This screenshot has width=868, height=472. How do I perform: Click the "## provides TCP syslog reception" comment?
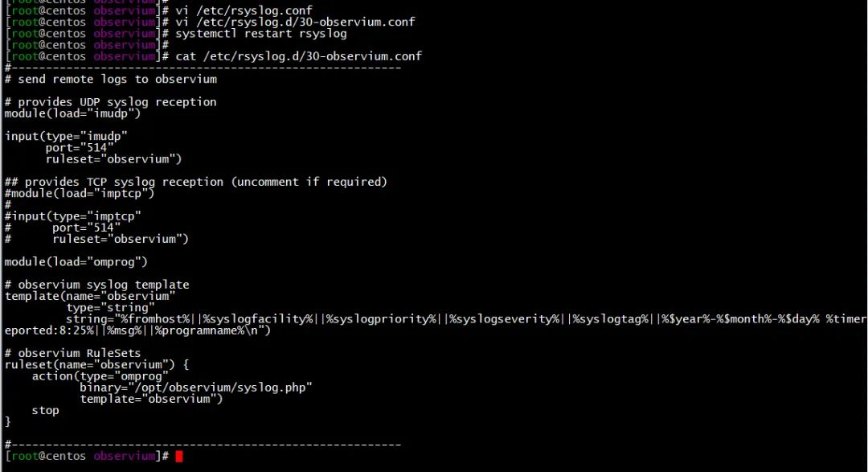(x=196, y=182)
